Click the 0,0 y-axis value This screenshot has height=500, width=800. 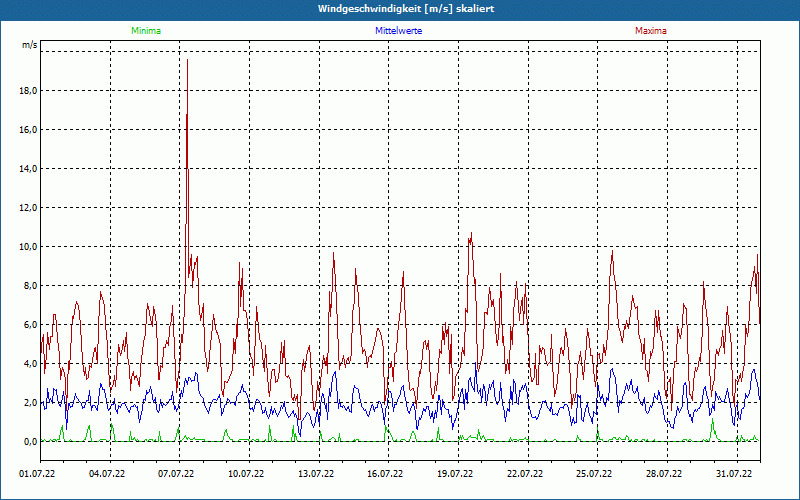(31, 441)
